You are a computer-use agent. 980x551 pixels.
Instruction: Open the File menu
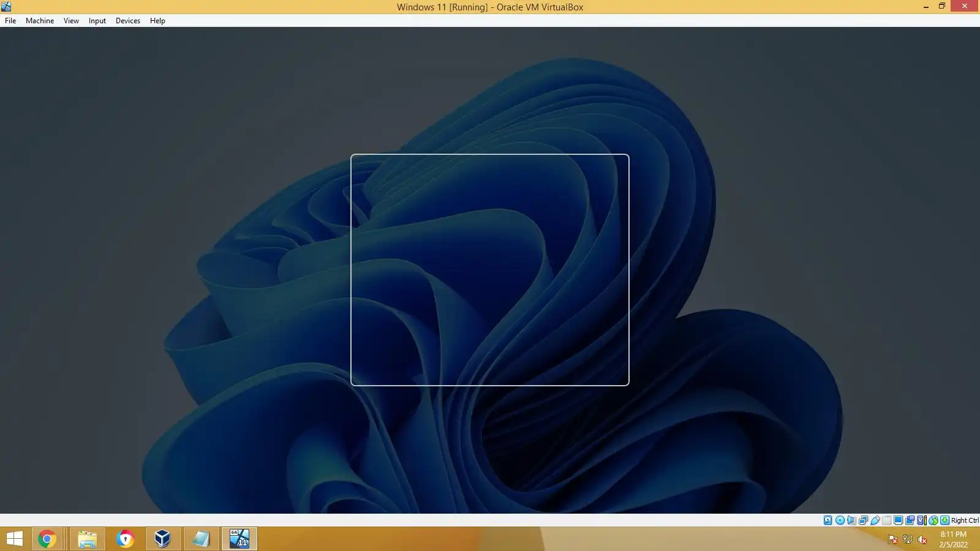10,20
